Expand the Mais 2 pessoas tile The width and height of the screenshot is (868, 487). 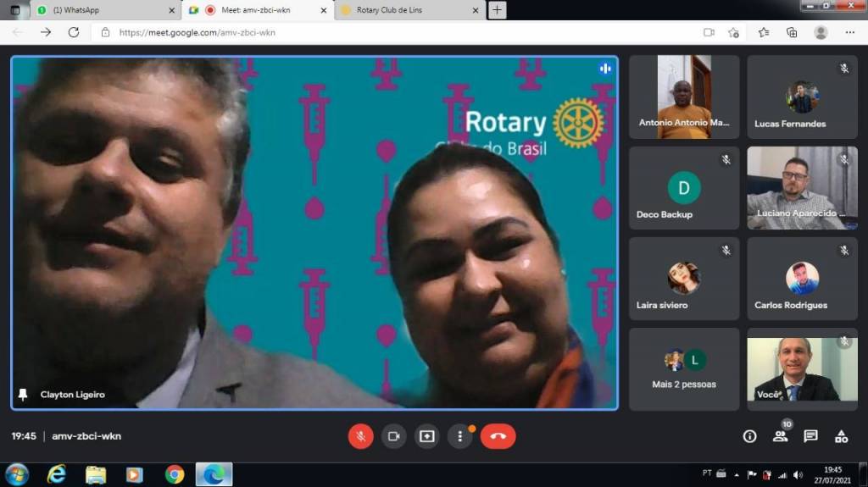(x=684, y=369)
